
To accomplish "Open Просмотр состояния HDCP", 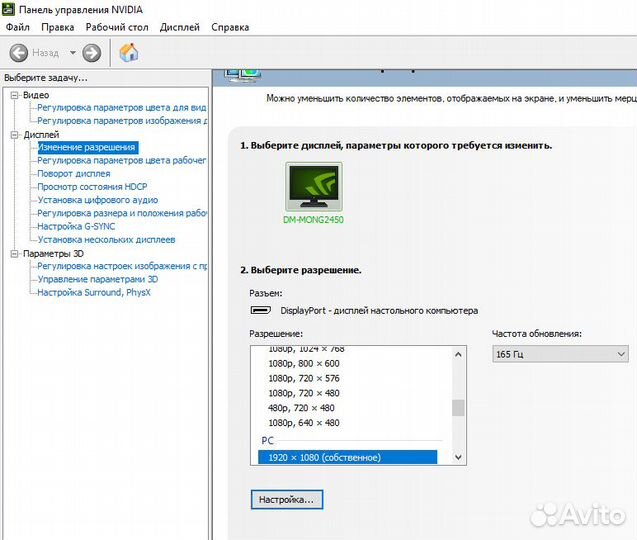I will 92,187.
